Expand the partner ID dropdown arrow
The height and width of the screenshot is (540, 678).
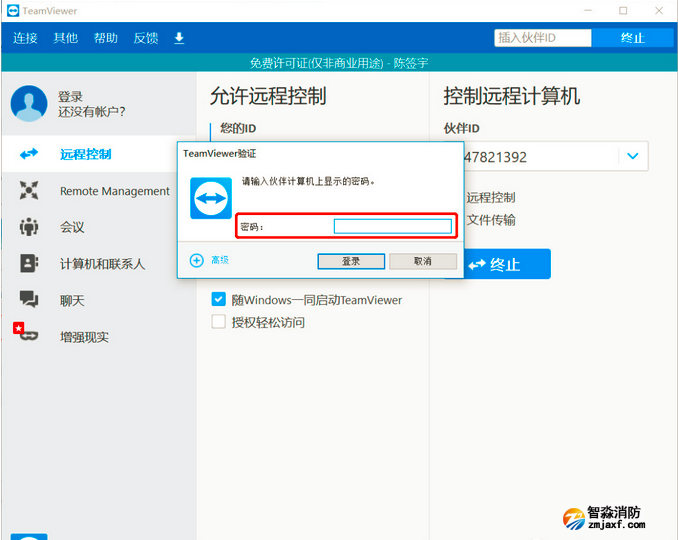coord(632,156)
